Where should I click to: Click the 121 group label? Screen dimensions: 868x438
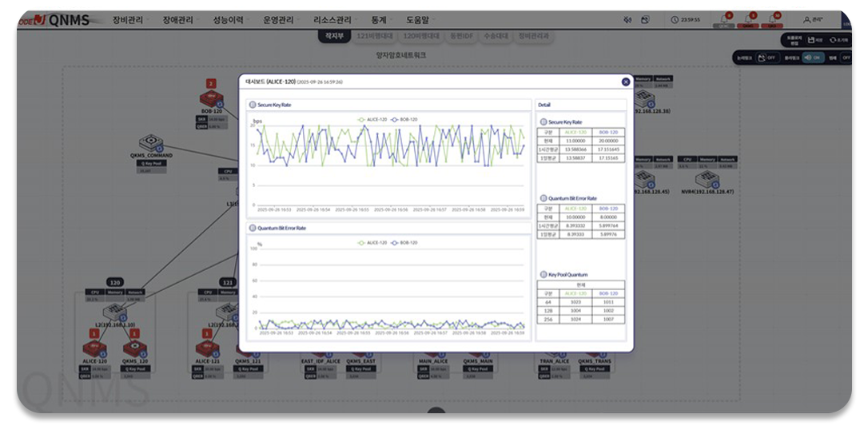coord(228,282)
